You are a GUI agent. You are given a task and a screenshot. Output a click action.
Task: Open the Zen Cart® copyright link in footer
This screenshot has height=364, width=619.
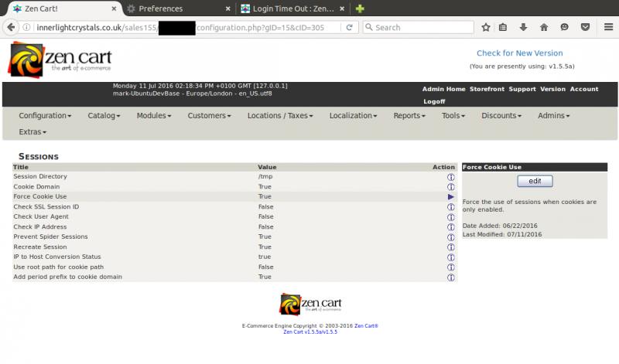click(x=366, y=326)
